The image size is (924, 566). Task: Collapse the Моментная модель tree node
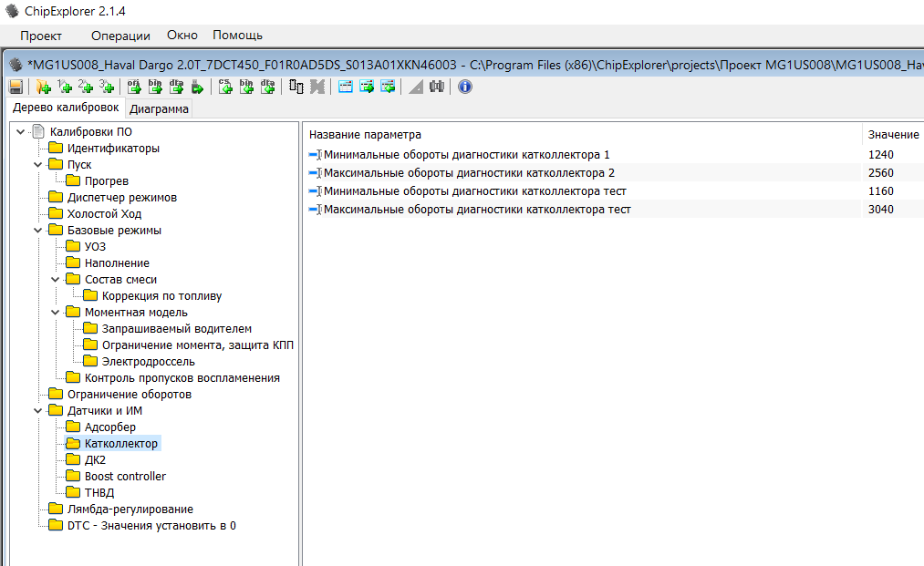56,313
